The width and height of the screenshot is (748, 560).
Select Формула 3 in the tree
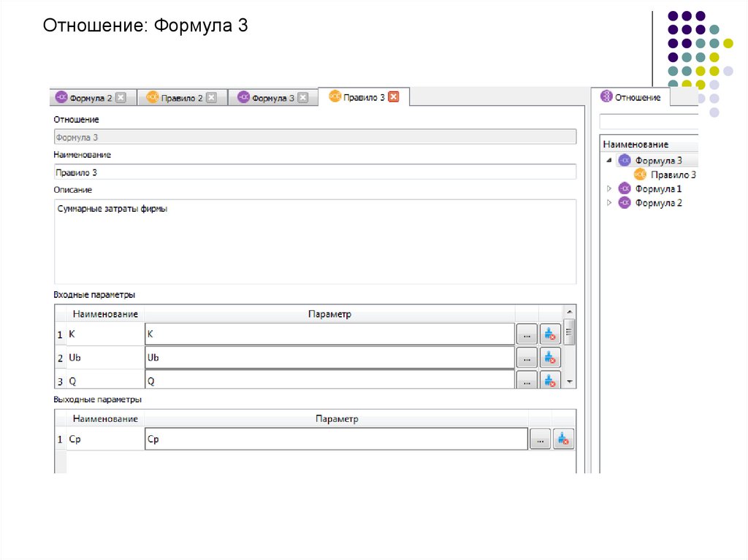(x=658, y=161)
